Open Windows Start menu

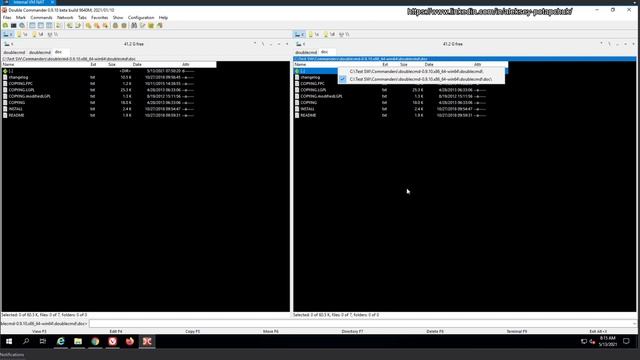[9, 341]
